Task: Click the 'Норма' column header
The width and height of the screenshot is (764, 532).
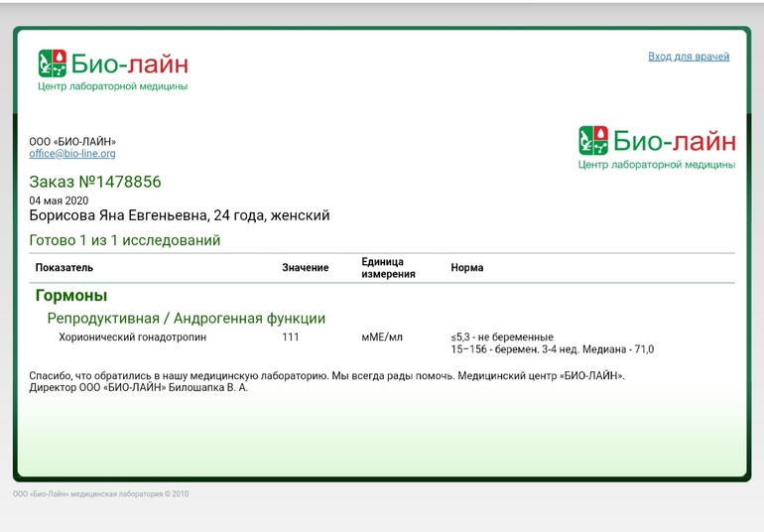Action: click(x=467, y=268)
